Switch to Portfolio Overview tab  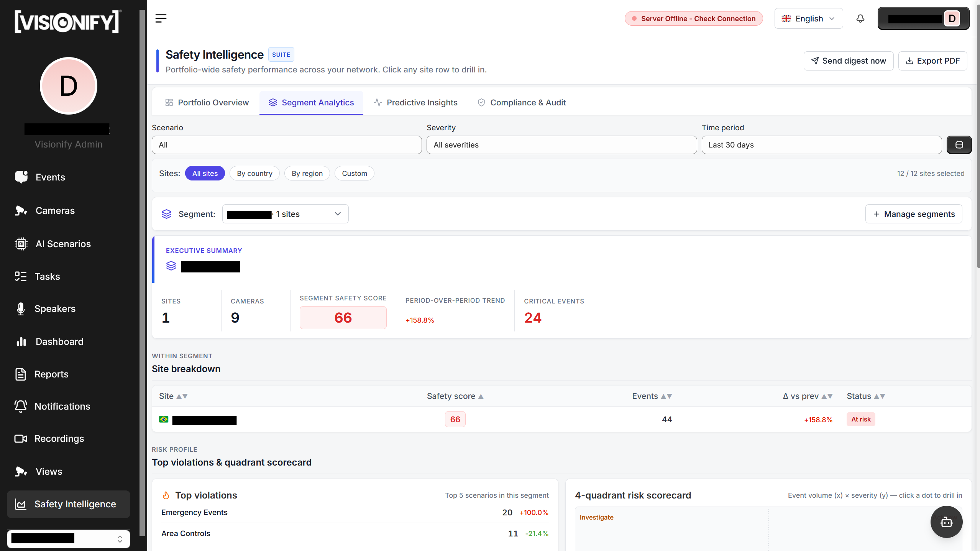click(x=207, y=102)
